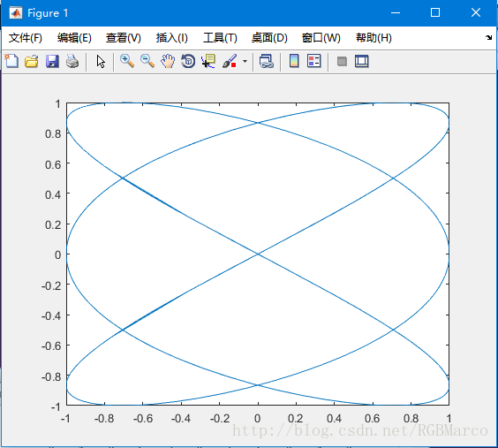Select the Data Cursor tool
This screenshot has width=498, height=448.
tap(208, 61)
